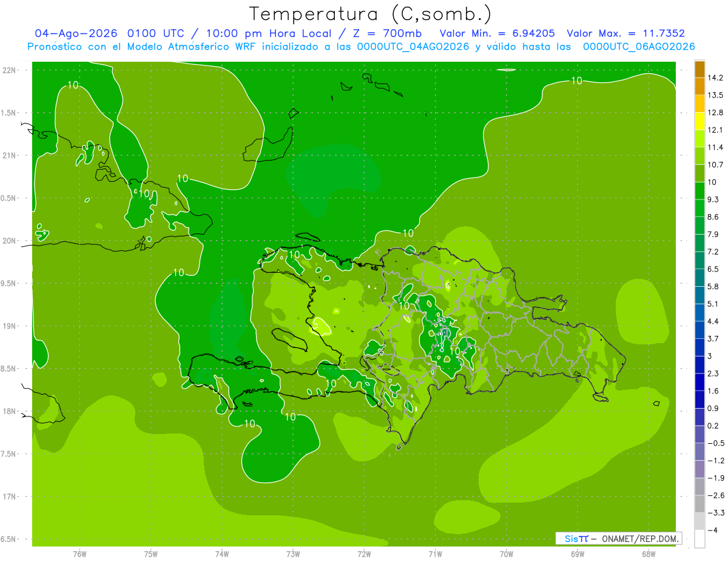Click the '11.4' color scale value
This screenshot has width=728, height=562.
coord(716,147)
